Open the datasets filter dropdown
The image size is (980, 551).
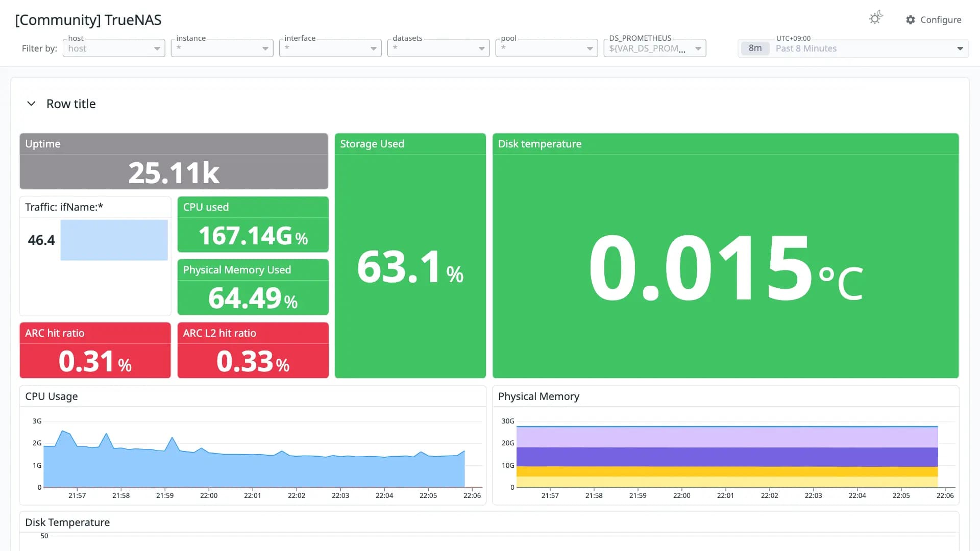point(438,48)
